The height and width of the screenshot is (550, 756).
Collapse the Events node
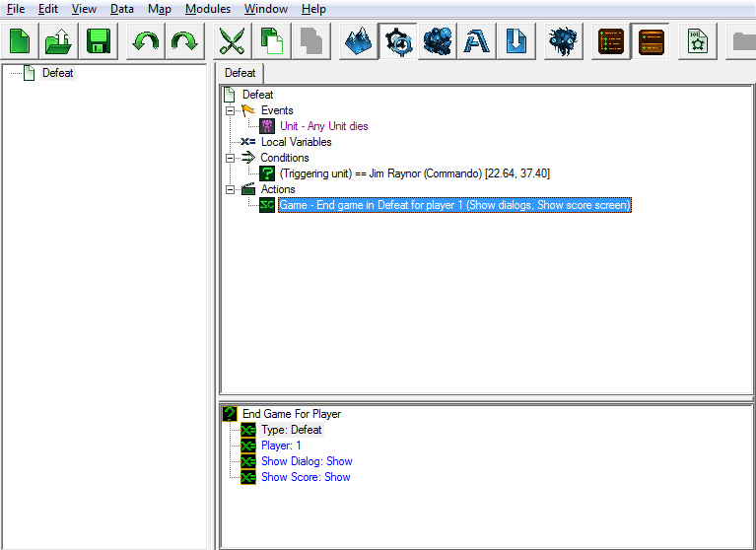pos(231,110)
